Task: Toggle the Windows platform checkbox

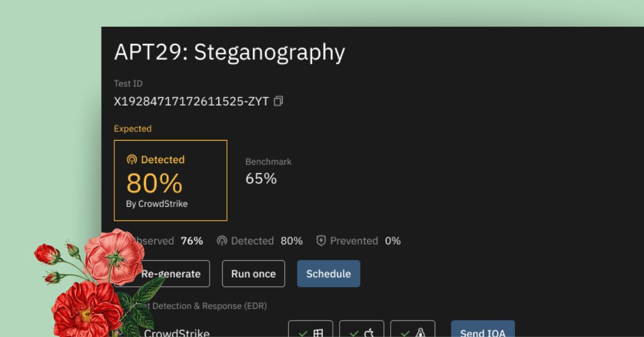Action: pos(311,329)
